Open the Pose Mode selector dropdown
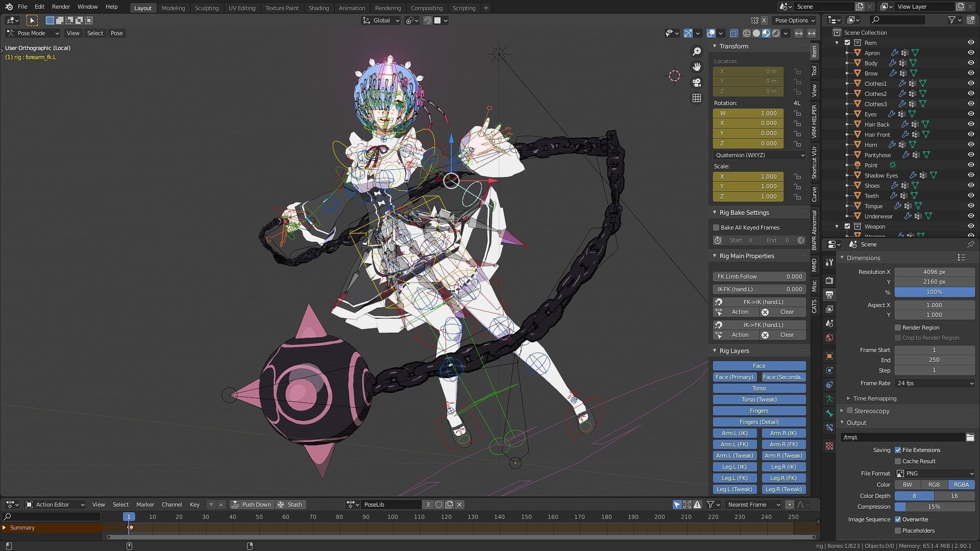Screen dimensions: 980x551 point(33,33)
